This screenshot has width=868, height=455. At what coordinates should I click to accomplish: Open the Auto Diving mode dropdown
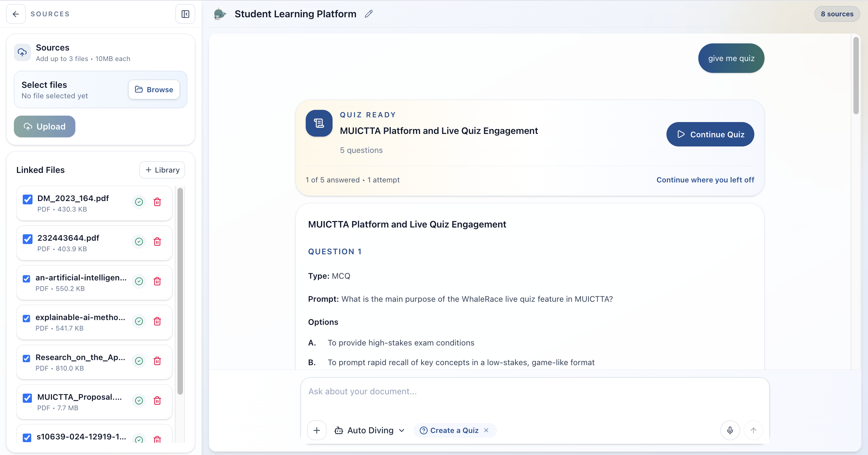[x=370, y=430]
